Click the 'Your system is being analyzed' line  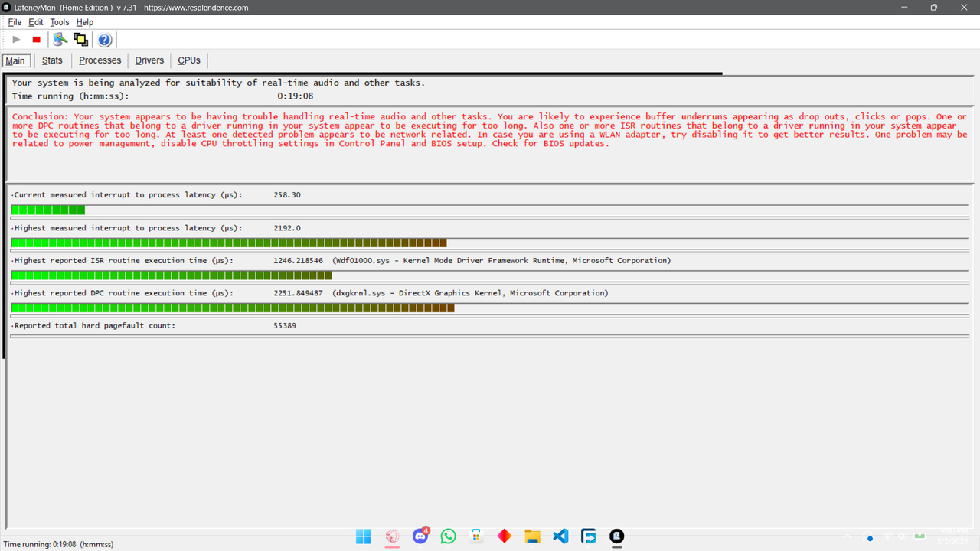pyautogui.click(x=218, y=83)
